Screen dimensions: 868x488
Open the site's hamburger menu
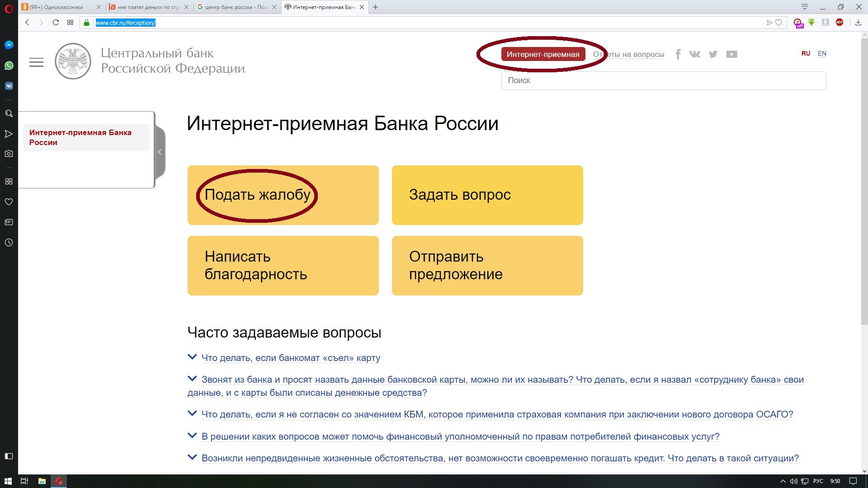click(36, 62)
